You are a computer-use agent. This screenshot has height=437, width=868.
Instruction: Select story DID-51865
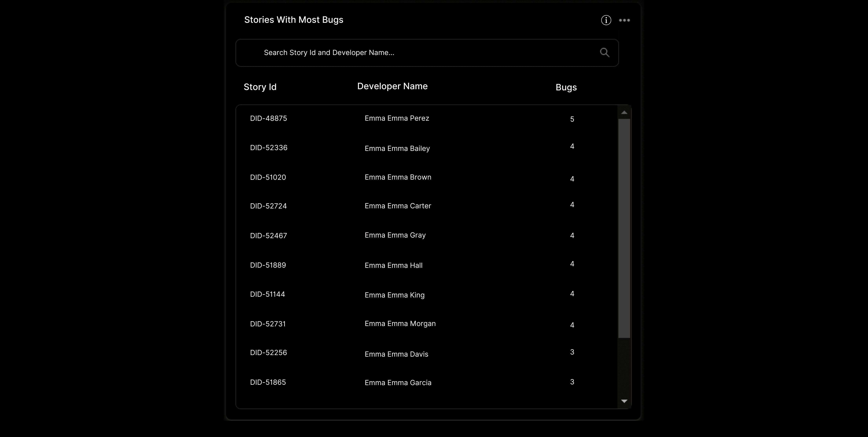point(268,382)
